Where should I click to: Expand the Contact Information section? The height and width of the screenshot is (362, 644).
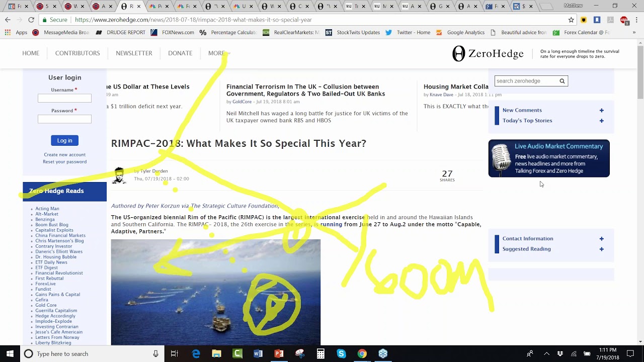(x=601, y=239)
